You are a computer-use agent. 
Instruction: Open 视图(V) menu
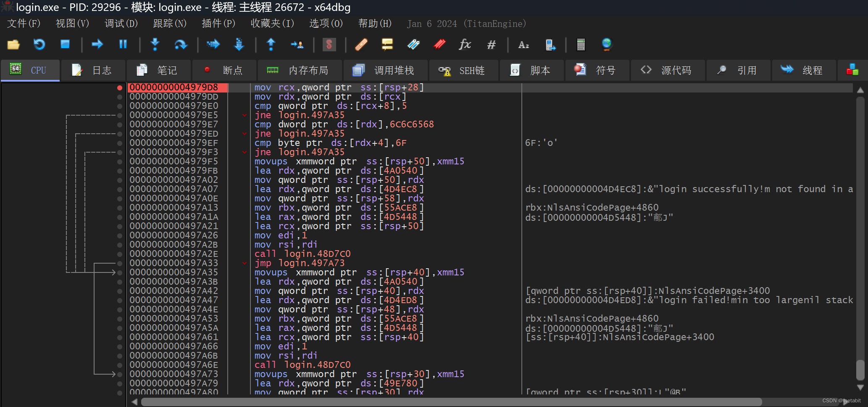(x=72, y=24)
